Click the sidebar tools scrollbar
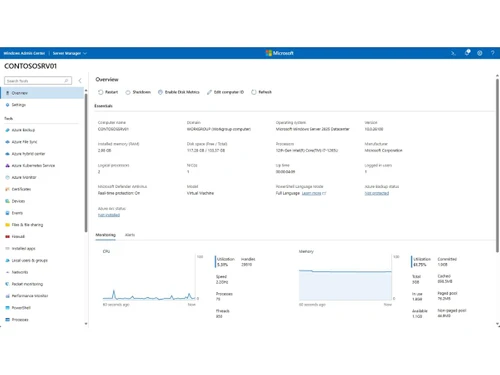Screen dimensions: 500x375 (x=86, y=163)
